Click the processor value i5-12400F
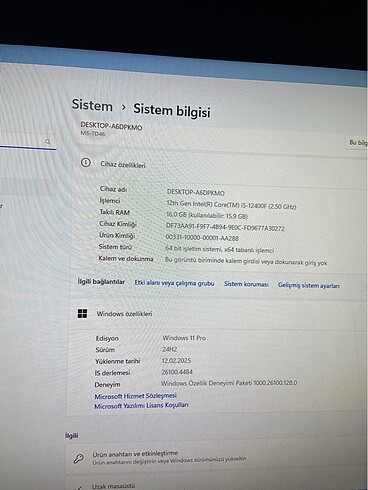The width and height of the screenshot is (368, 490). pyautogui.click(x=231, y=205)
